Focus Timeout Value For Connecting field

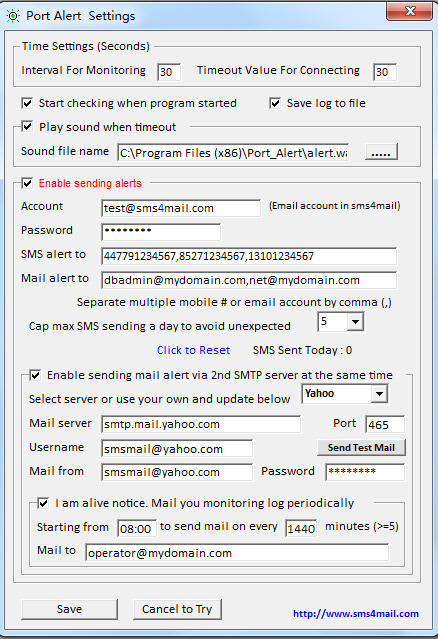point(385,72)
